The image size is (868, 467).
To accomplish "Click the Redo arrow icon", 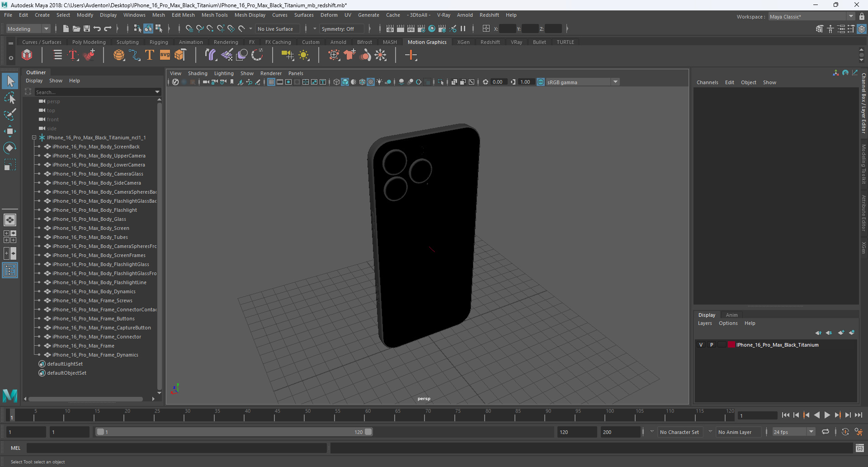I will click(x=108, y=29).
